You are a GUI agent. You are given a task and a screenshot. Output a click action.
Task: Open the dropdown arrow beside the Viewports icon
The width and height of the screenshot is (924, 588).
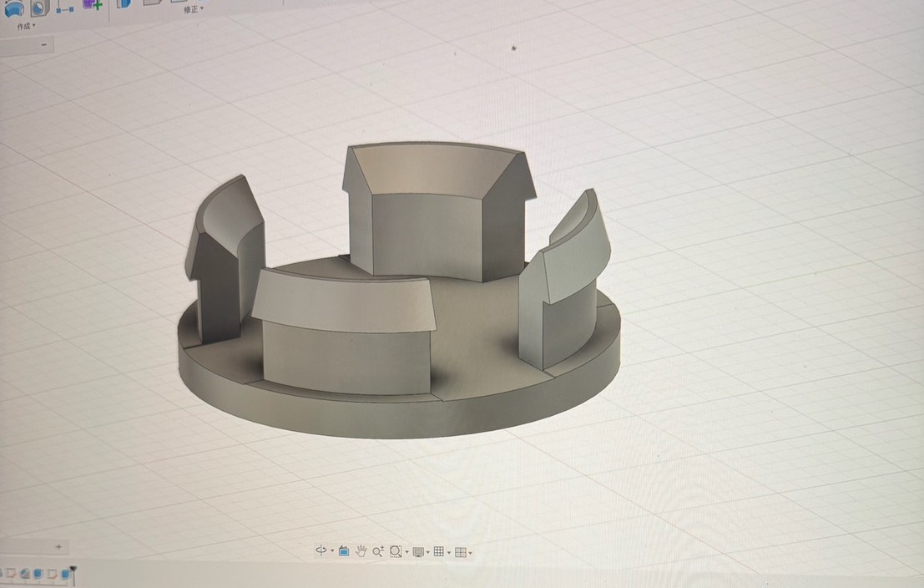(x=470, y=552)
